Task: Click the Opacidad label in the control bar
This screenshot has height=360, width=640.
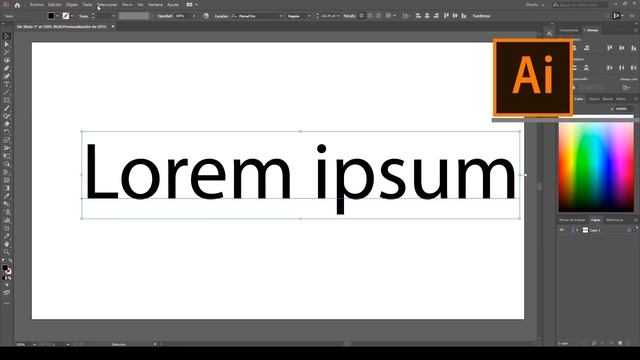Action: (164, 16)
